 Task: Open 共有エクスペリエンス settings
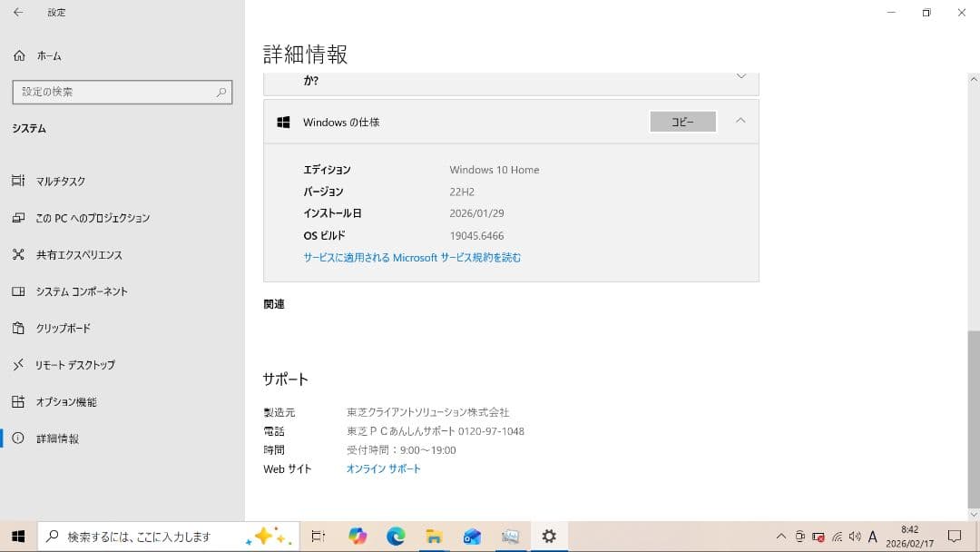point(122,254)
